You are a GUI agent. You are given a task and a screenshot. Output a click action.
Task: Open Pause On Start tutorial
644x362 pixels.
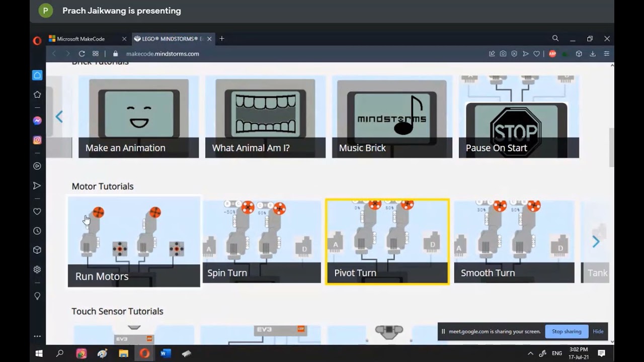(x=519, y=117)
